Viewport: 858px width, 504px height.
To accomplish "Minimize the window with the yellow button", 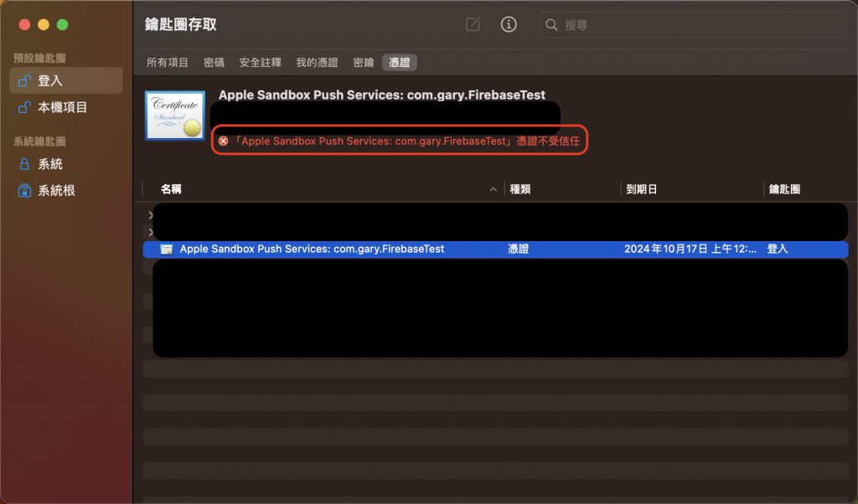I will tap(44, 24).
